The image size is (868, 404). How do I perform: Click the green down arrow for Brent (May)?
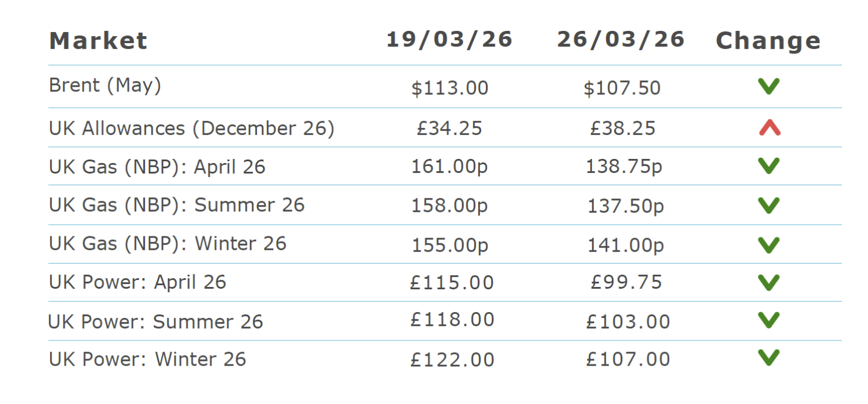[x=768, y=87]
